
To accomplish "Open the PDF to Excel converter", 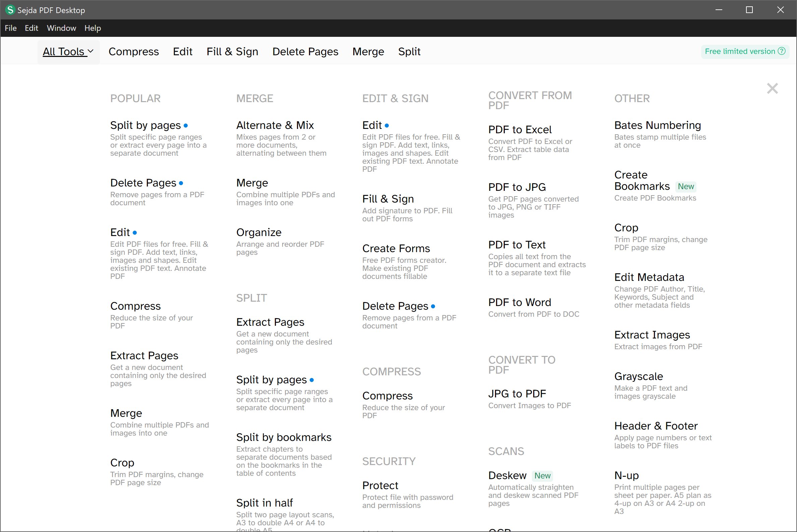I will 519,130.
